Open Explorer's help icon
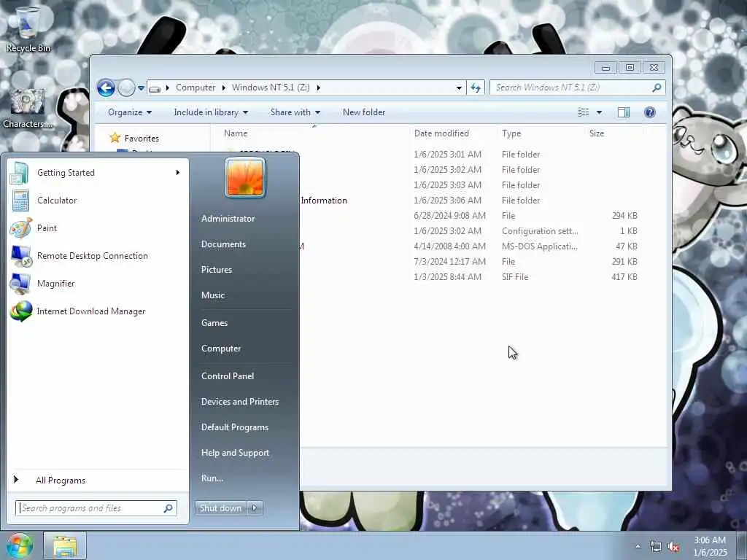This screenshot has width=747, height=560. coord(649,112)
